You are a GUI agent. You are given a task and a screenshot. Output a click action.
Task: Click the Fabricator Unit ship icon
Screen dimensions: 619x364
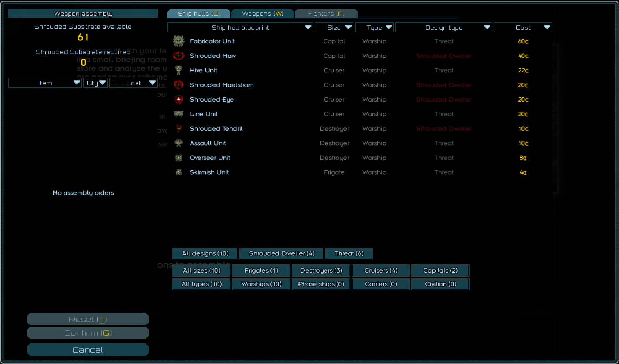(x=179, y=41)
